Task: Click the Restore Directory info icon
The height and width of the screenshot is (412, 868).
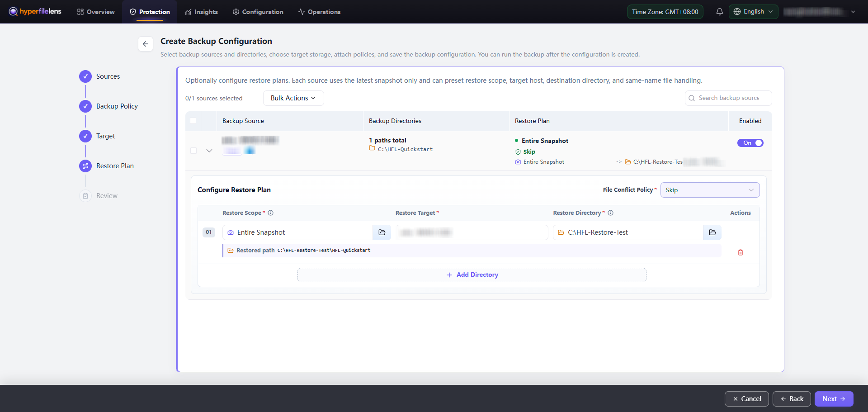Action: click(611, 213)
